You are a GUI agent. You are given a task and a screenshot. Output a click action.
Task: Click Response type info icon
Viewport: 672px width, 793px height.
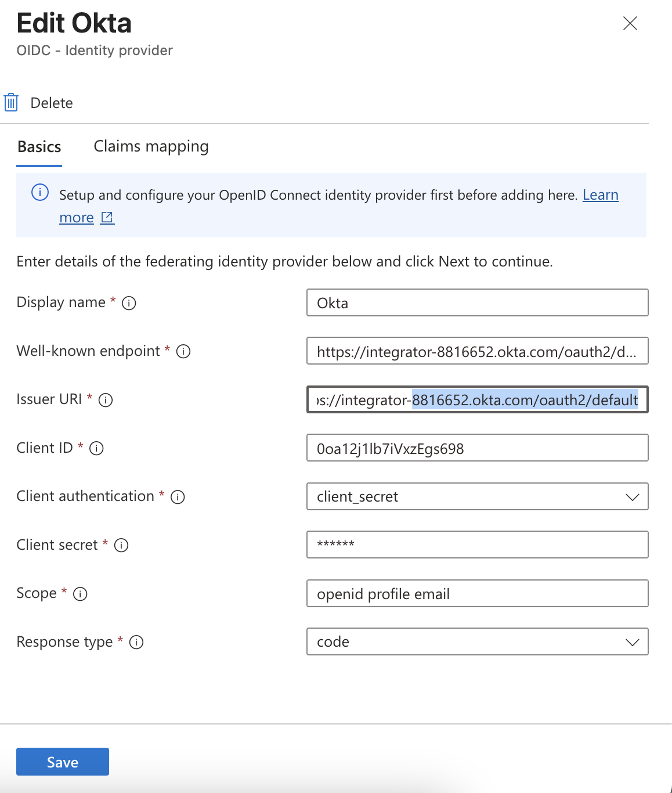coord(136,642)
